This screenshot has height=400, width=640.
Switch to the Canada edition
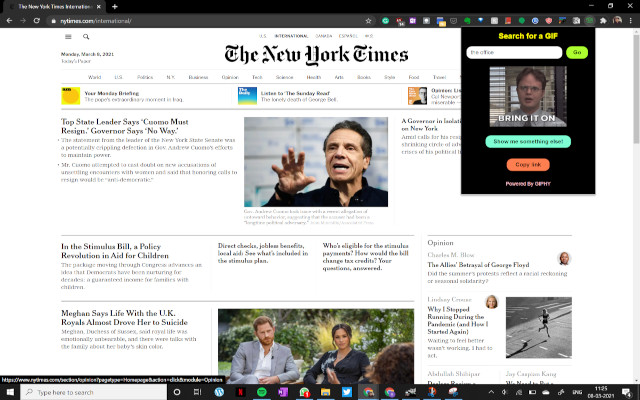[x=324, y=36]
